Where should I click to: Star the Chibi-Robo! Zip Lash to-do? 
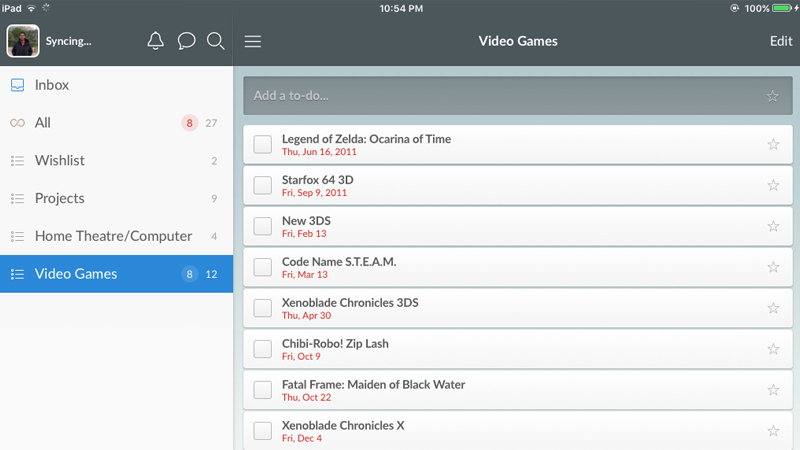[x=773, y=349]
